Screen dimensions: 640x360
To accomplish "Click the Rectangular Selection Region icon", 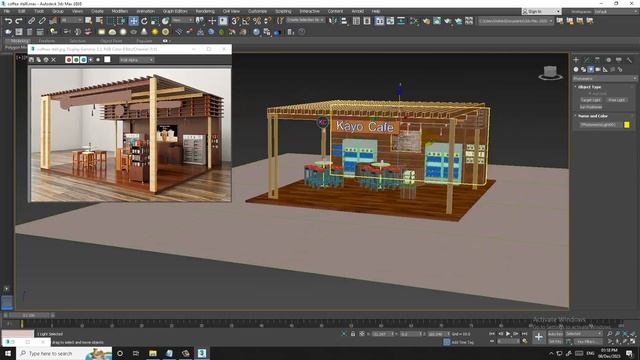I will (x=111, y=20).
